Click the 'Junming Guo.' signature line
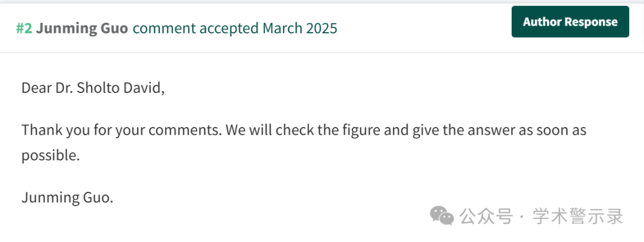The width and height of the screenshot is (644, 242). point(67,198)
